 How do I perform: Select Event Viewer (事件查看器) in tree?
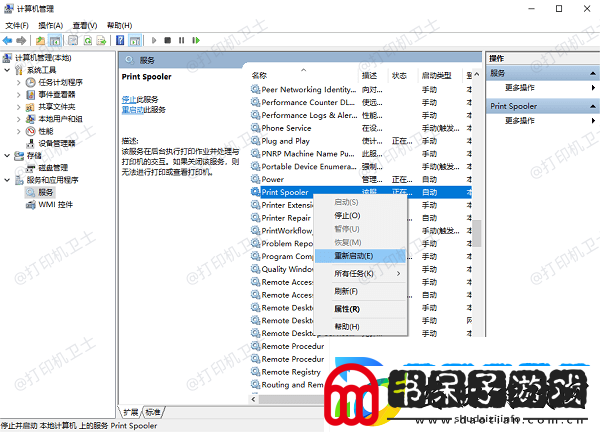tap(57, 95)
